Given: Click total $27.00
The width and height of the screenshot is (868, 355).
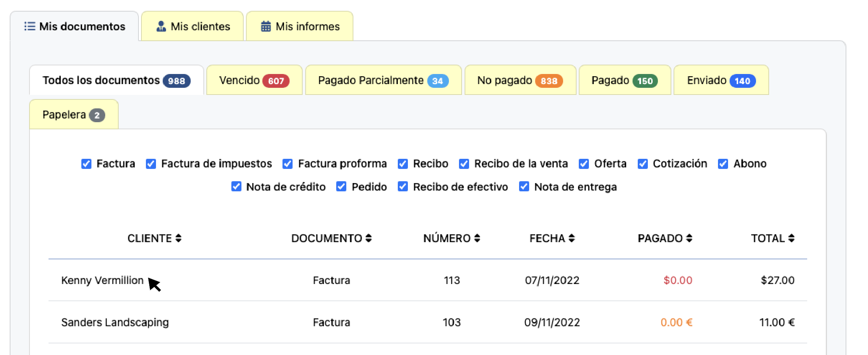Looking at the screenshot, I should (778, 280).
